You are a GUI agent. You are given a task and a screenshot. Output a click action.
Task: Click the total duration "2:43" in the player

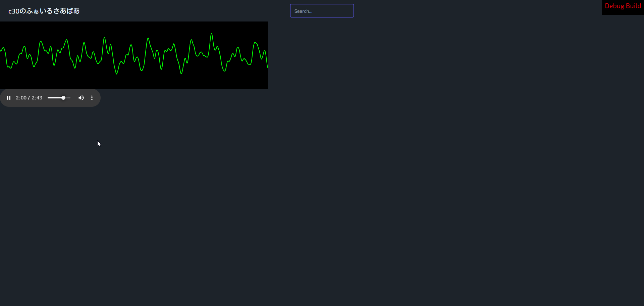coord(37,98)
